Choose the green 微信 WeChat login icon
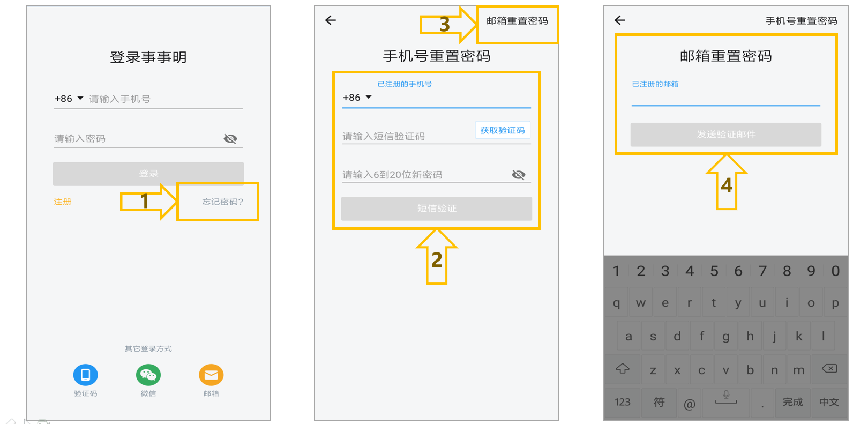The width and height of the screenshot is (868, 424). (148, 375)
